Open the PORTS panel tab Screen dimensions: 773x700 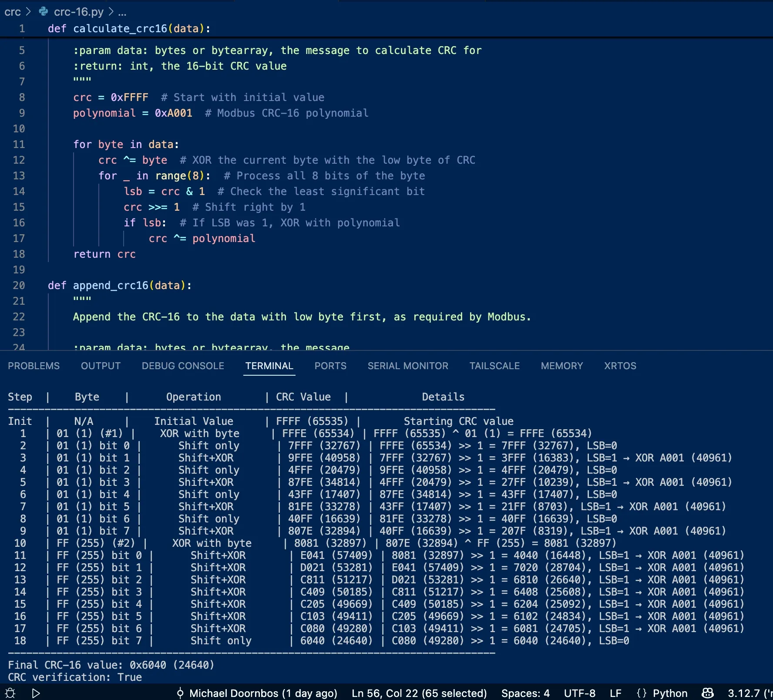tap(330, 366)
